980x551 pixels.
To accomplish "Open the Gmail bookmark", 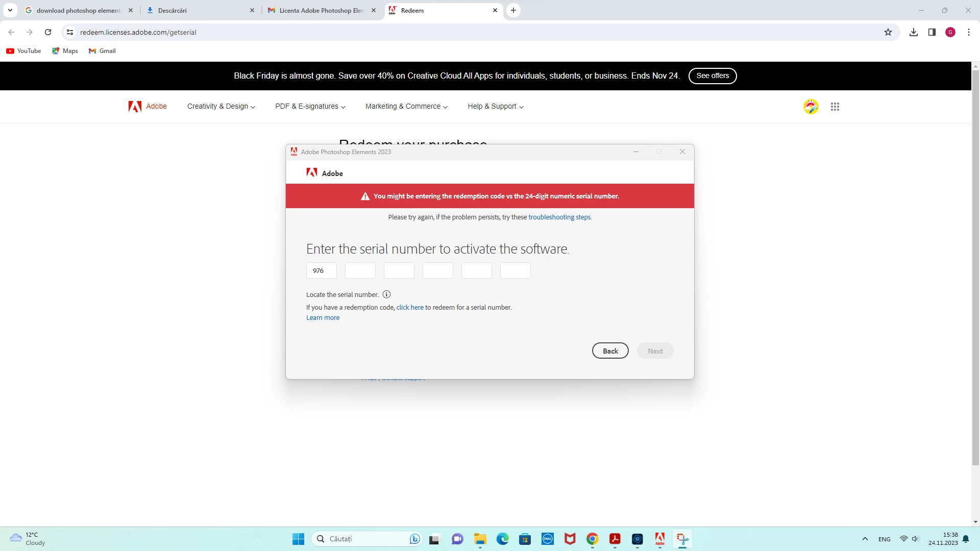I will point(102,51).
